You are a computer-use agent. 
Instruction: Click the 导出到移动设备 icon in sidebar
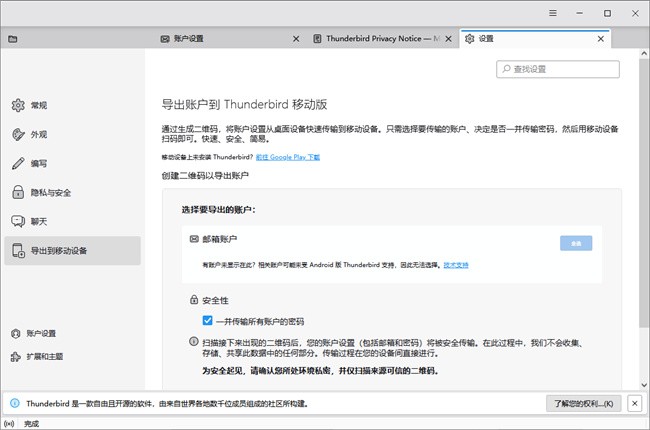[x=18, y=251]
